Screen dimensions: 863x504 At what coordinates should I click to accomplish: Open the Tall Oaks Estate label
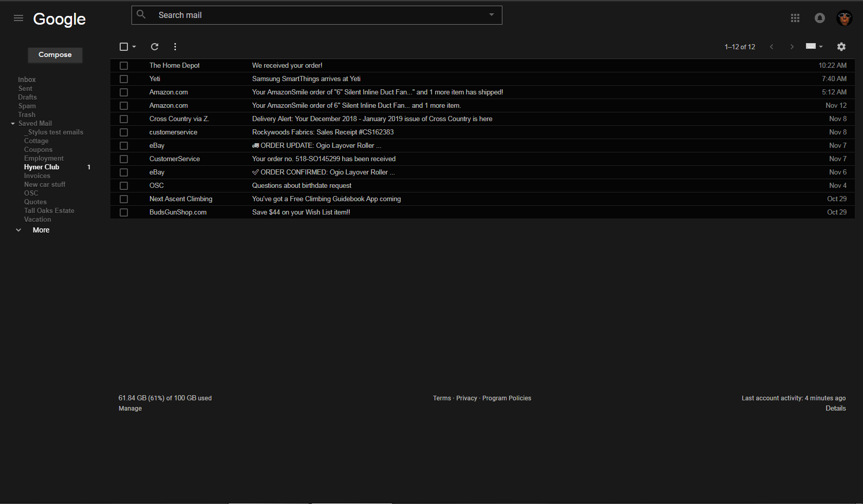point(49,210)
